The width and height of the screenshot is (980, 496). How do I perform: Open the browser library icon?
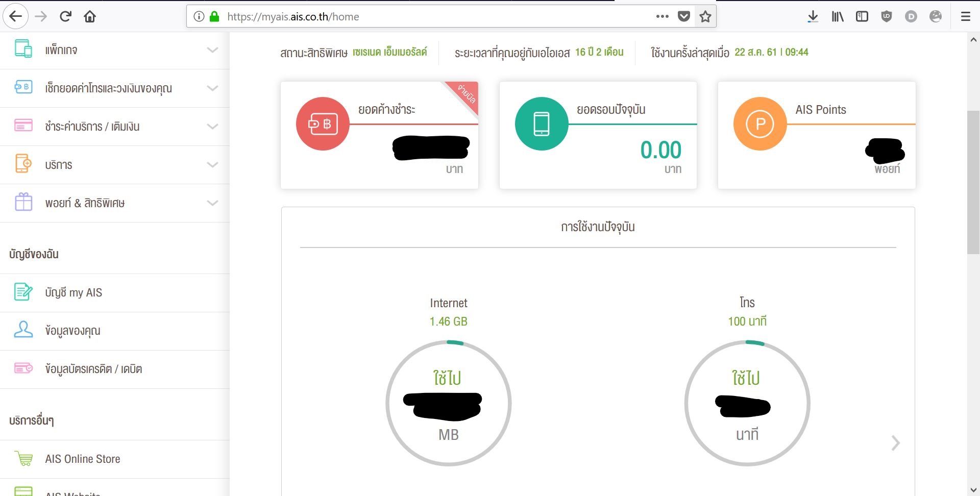(x=838, y=17)
